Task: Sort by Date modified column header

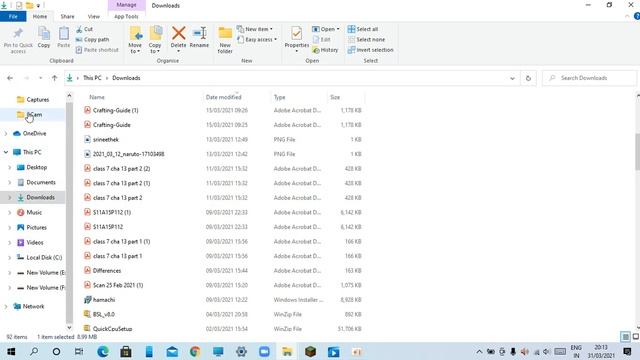Action: click(x=224, y=97)
